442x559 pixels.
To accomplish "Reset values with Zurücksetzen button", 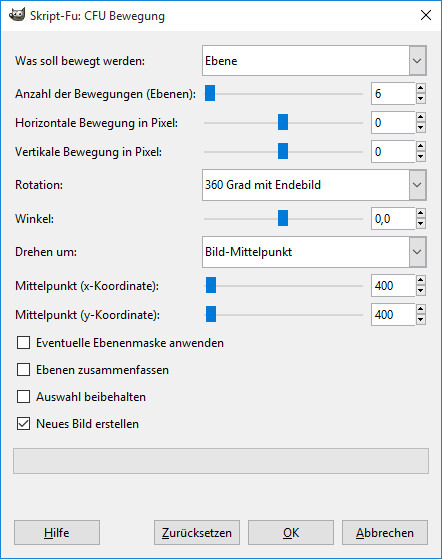I will pos(197,533).
